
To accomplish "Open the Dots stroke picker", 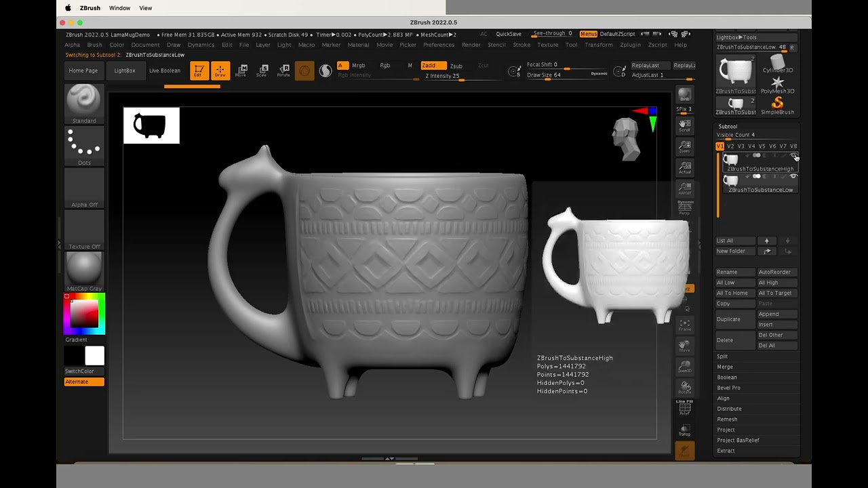I will click(x=84, y=146).
